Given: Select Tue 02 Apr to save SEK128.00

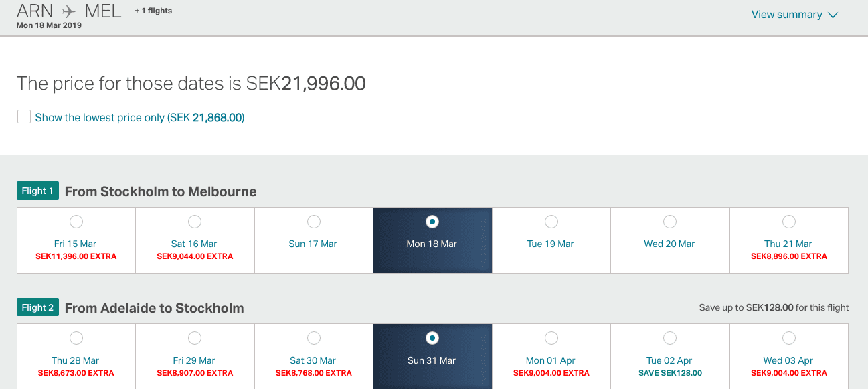Looking at the screenshot, I should pyautogui.click(x=670, y=338).
